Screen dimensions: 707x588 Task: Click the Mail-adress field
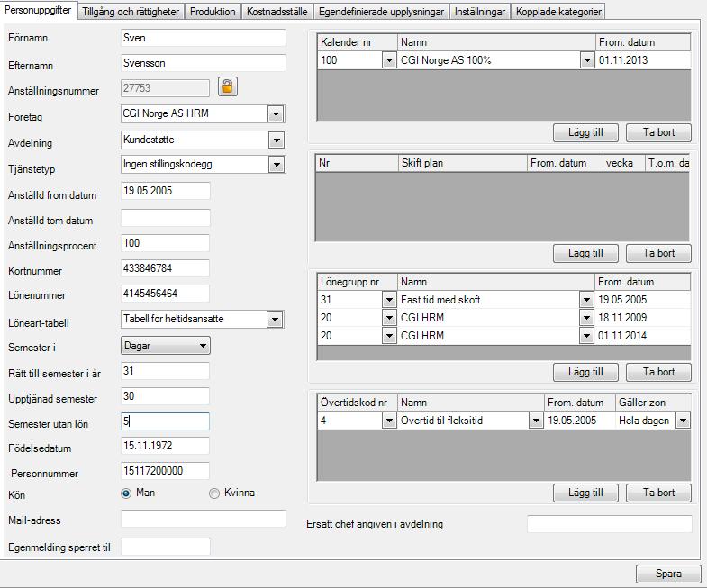[x=203, y=519]
